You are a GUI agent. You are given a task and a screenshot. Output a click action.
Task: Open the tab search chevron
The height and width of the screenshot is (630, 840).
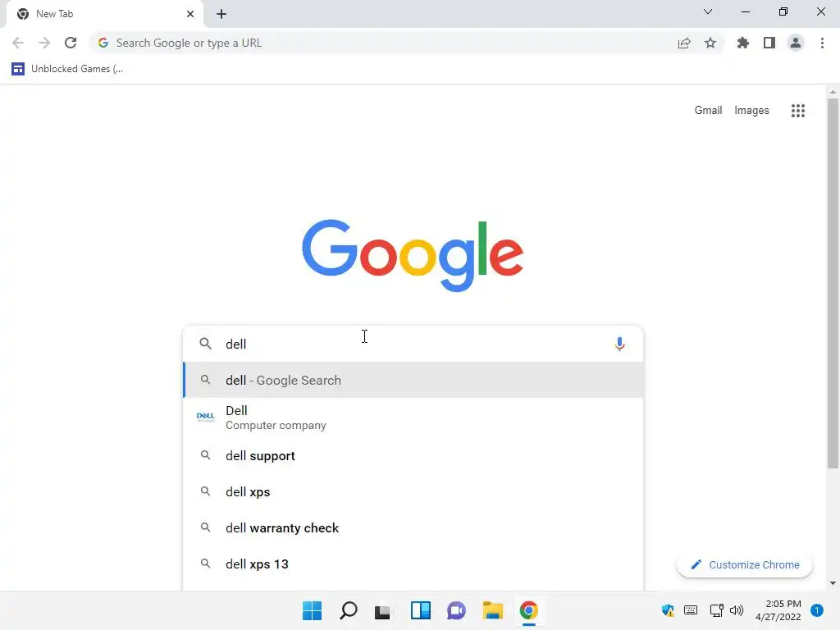pos(708,11)
